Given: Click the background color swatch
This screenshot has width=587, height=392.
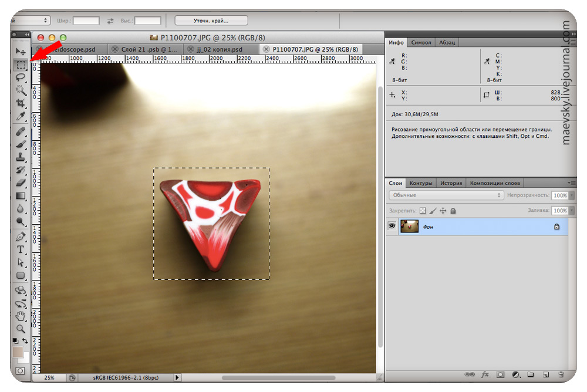Looking at the screenshot, I should 25,359.
